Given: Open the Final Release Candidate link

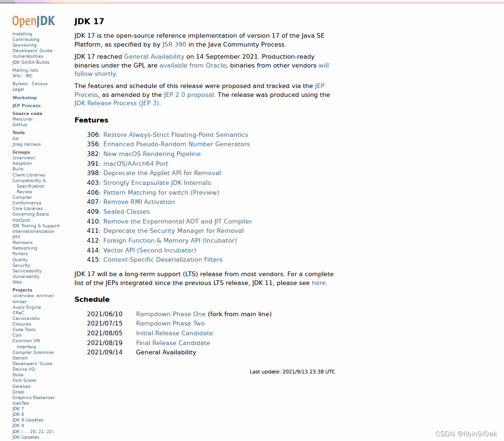Looking at the screenshot, I should 173,342.
